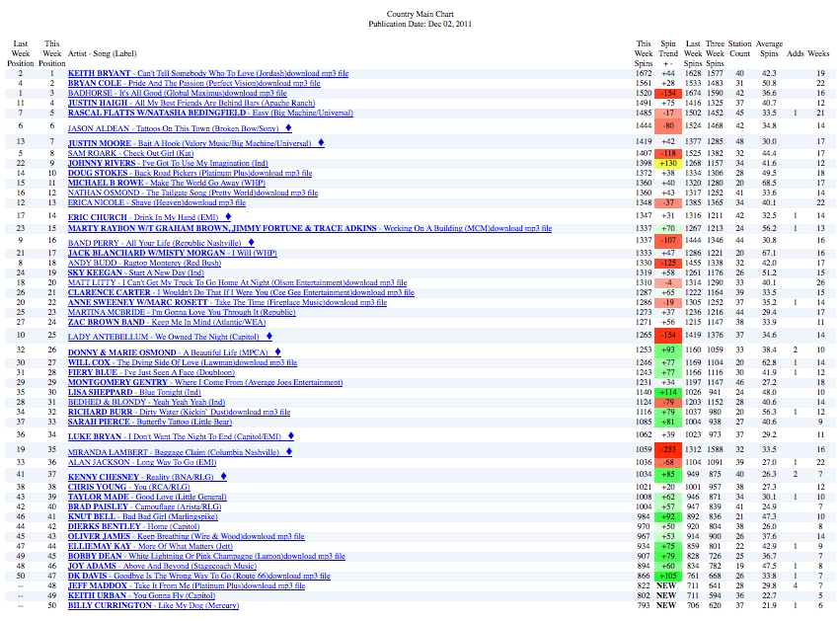Open Sam Roark Check Out Girl link
This screenshot has height=621, width=840.
[x=130, y=153]
